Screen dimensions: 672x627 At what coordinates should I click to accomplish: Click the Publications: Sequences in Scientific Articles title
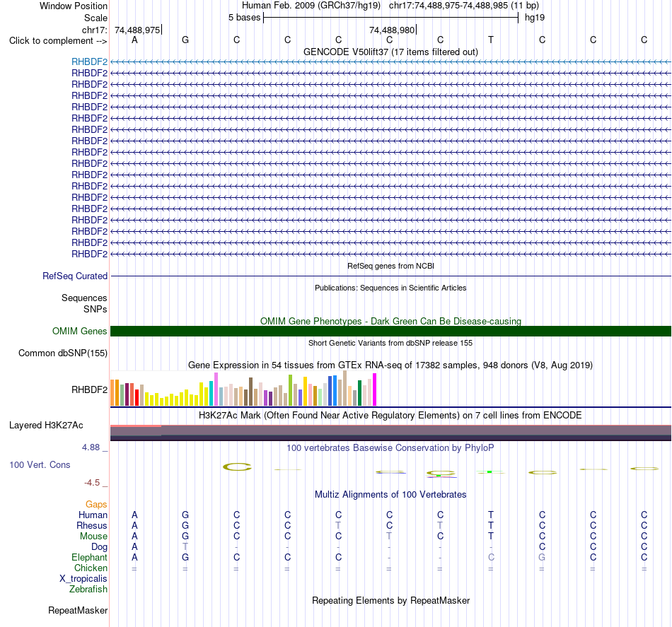pos(390,288)
